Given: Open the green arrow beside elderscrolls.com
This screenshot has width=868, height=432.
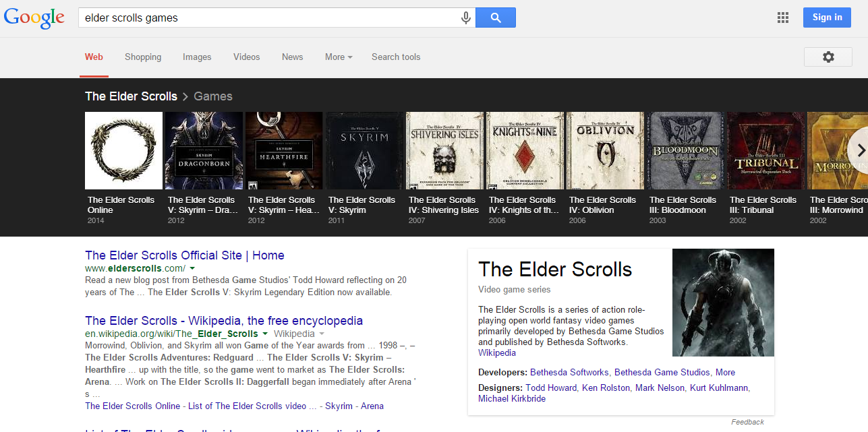Looking at the screenshot, I should click(x=193, y=268).
